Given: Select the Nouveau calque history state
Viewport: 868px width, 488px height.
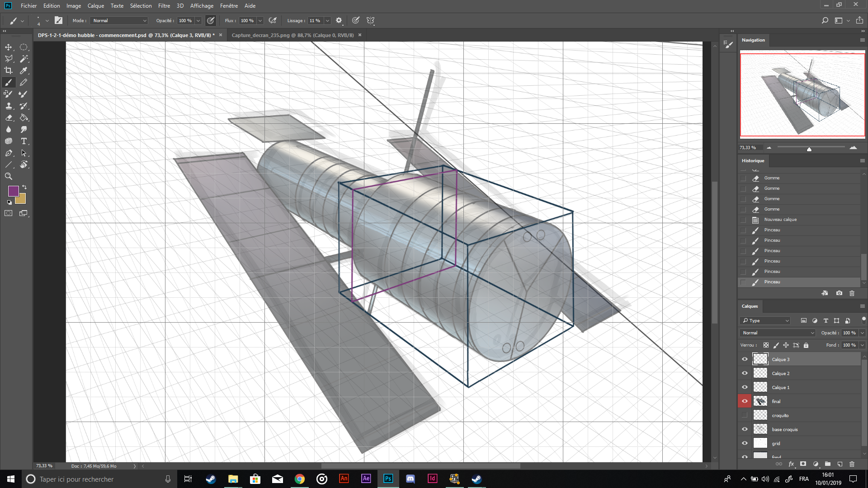Looking at the screenshot, I should 780,220.
